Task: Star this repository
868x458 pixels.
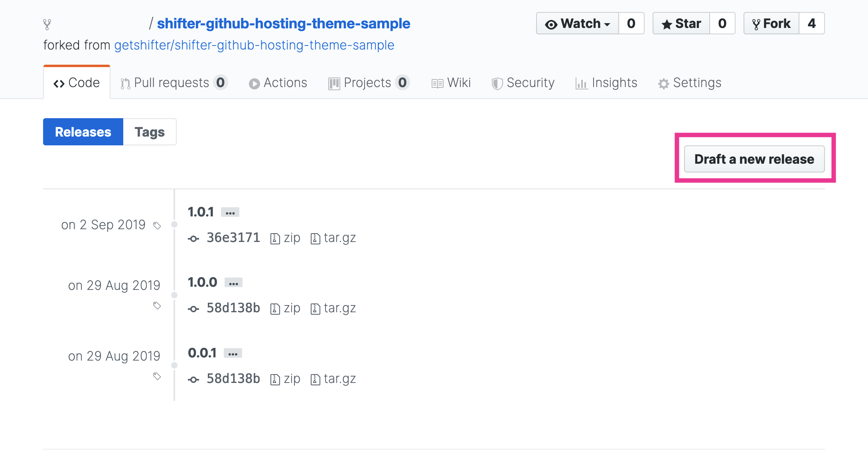Action: [x=681, y=24]
